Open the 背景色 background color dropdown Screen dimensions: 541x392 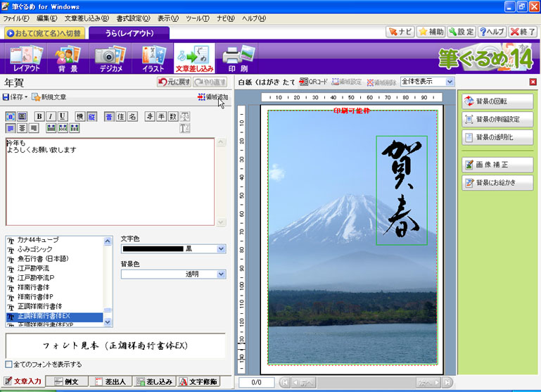(x=221, y=274)
